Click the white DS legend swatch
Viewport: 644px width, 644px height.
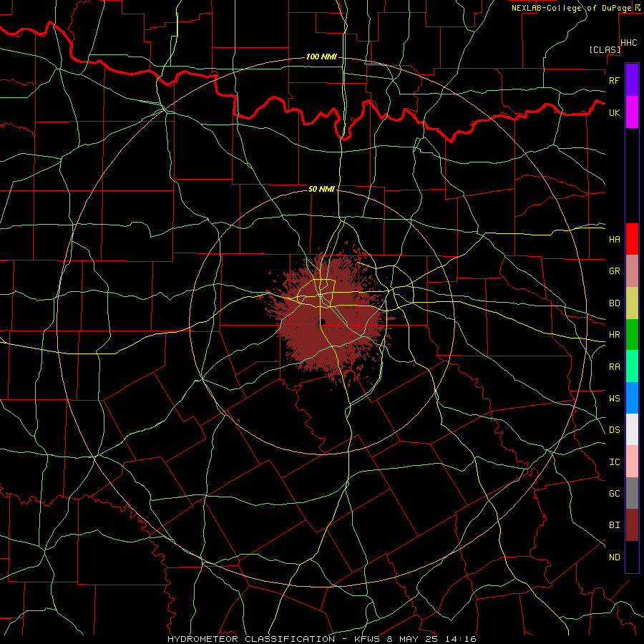632,429
